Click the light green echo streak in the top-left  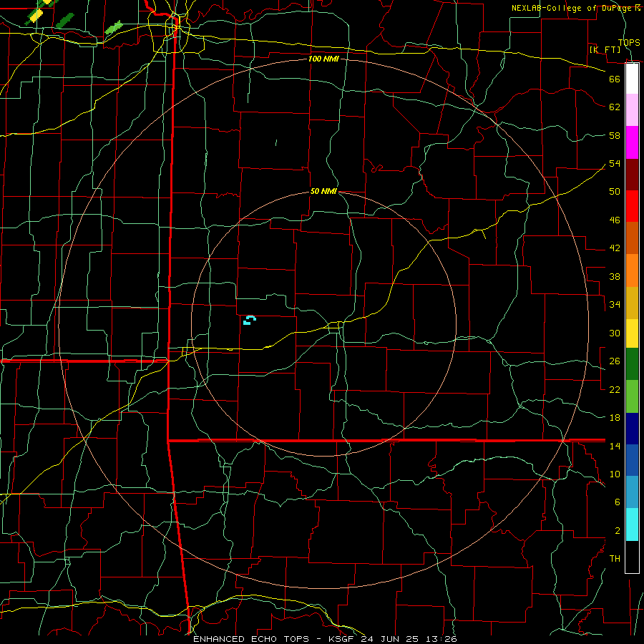click(114, 27)
